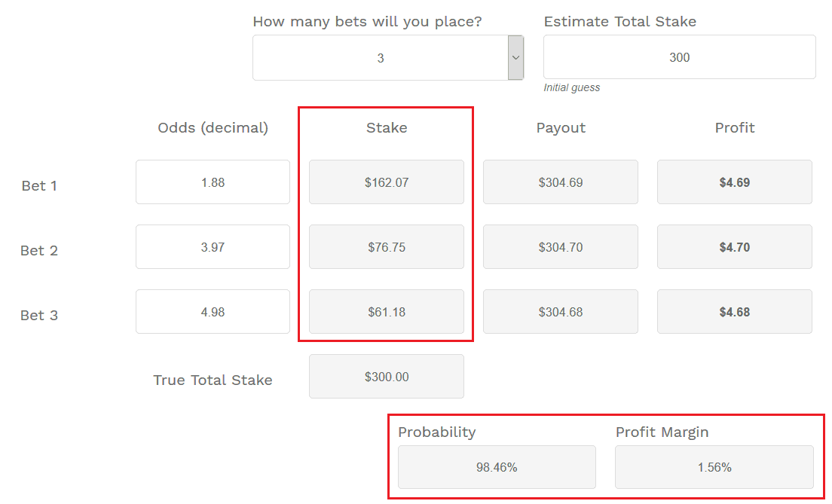Screen dimensions: 832x504
Task: Click the Bet 1 odds field showing 1.88
Action: point(213,182)
